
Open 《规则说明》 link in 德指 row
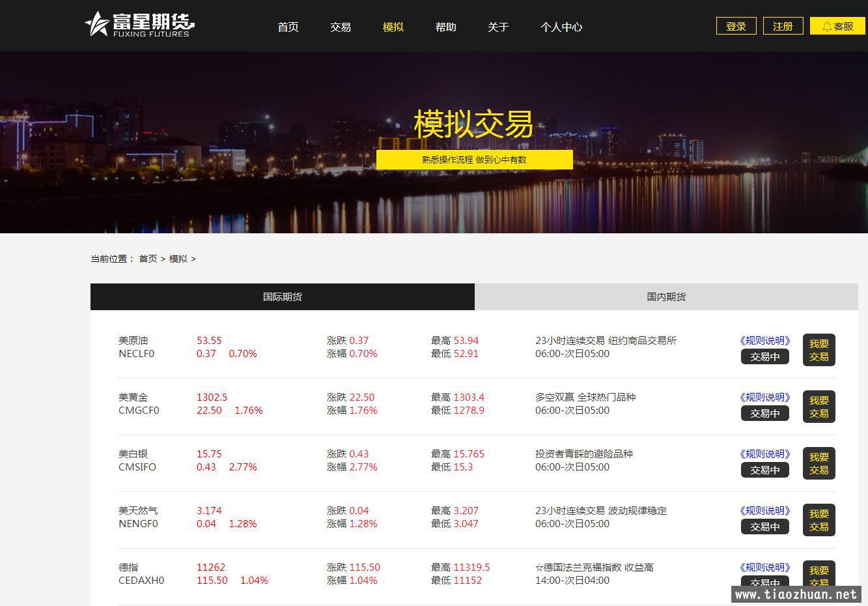click(x=764, y=567)
